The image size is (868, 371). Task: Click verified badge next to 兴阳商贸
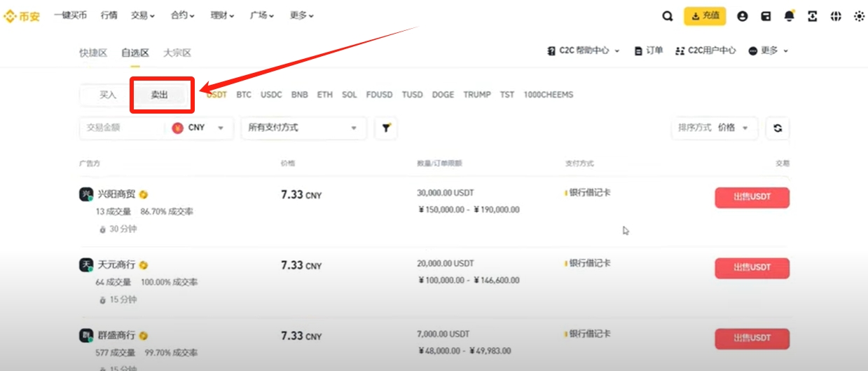coord(143,195)
